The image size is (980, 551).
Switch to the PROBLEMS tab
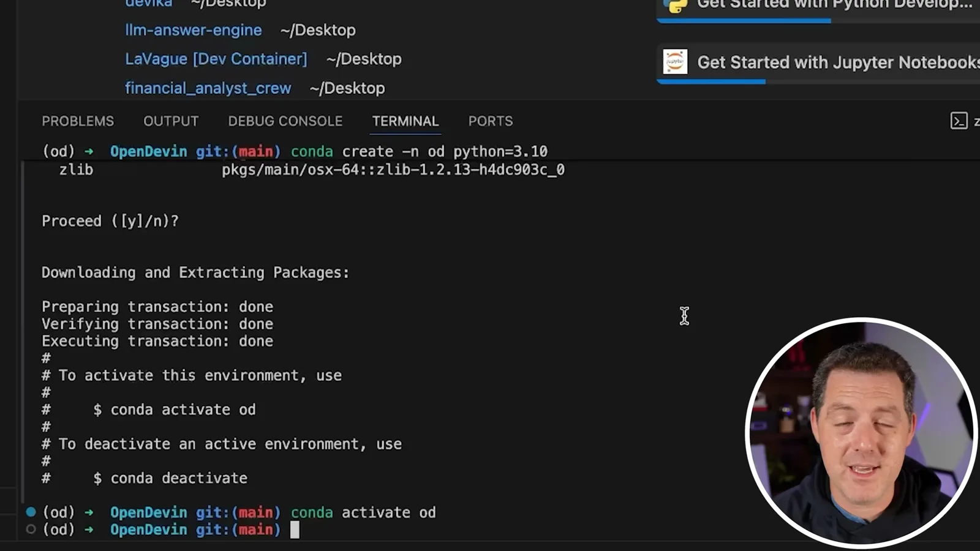click(x=78, y=121)
